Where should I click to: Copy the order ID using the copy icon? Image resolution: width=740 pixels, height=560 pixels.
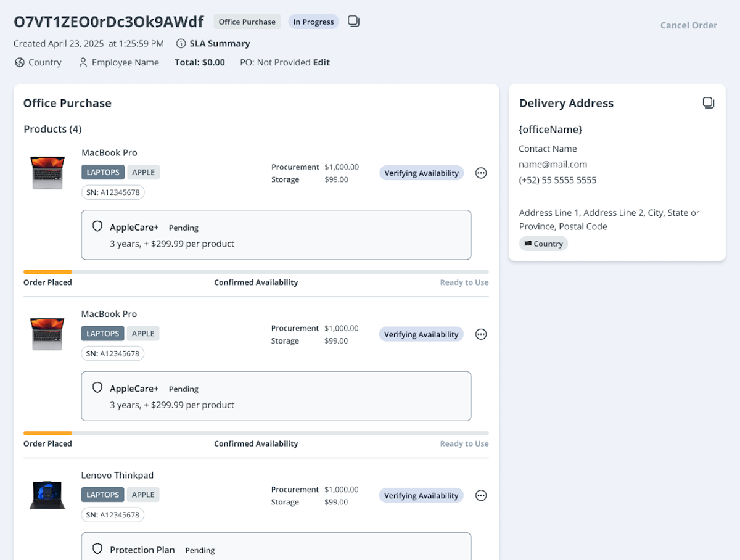353,22
